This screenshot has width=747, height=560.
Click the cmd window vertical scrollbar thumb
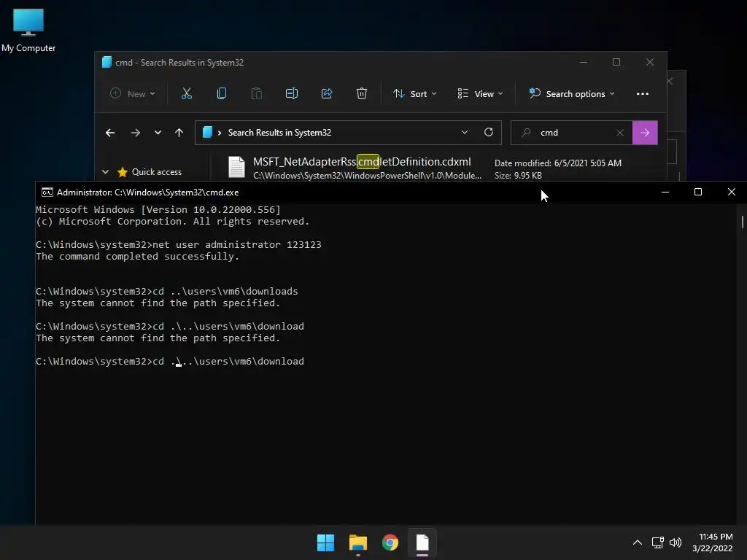742,222
